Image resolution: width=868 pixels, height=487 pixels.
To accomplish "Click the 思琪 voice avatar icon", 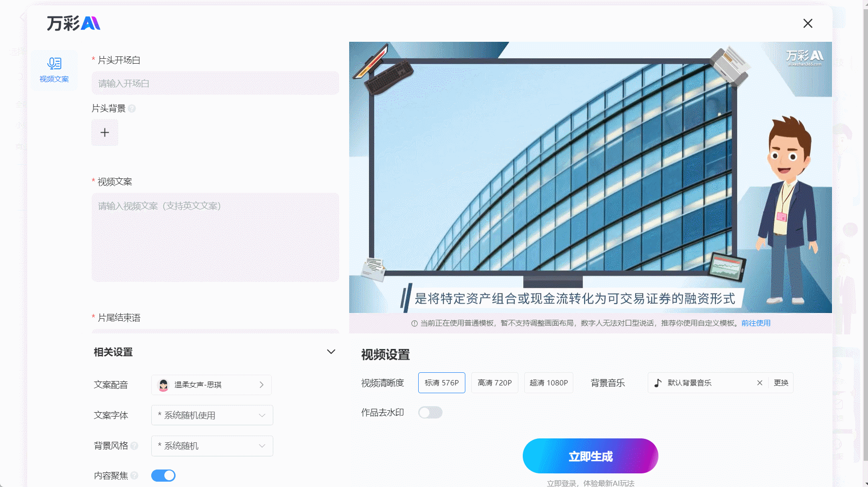I will click(163, 385).
